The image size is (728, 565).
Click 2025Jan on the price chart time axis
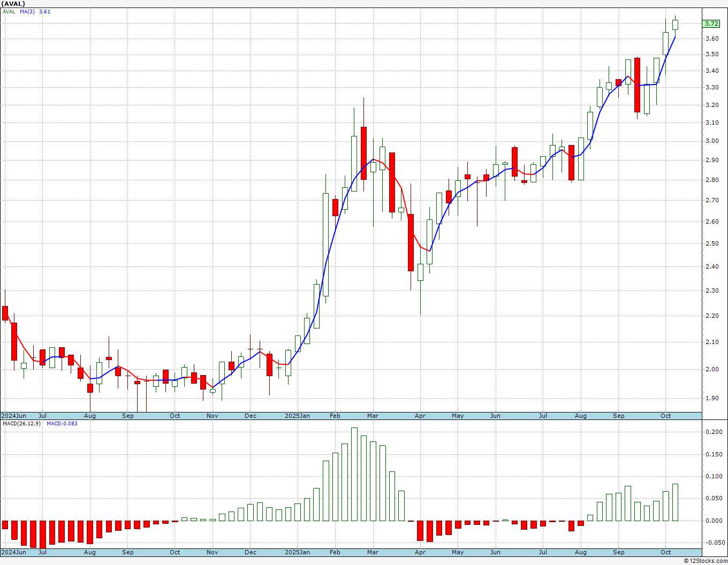click(x=297, y=416)
